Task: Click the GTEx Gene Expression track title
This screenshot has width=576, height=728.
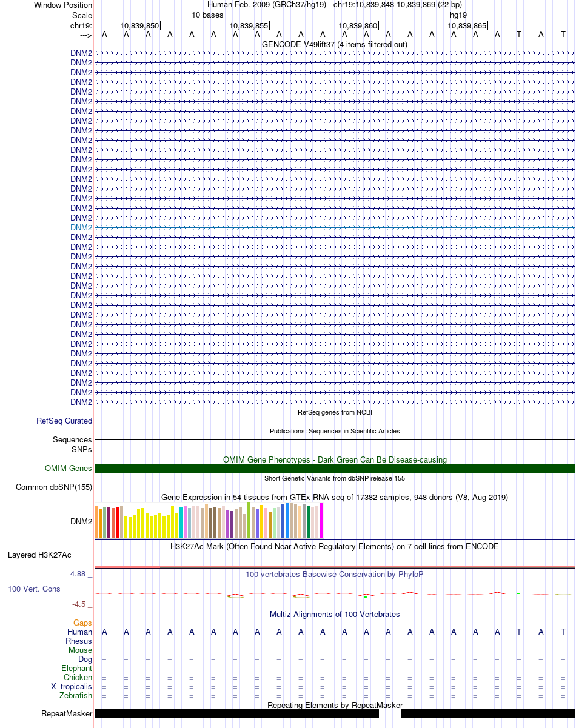Action: tap(335, 497)
